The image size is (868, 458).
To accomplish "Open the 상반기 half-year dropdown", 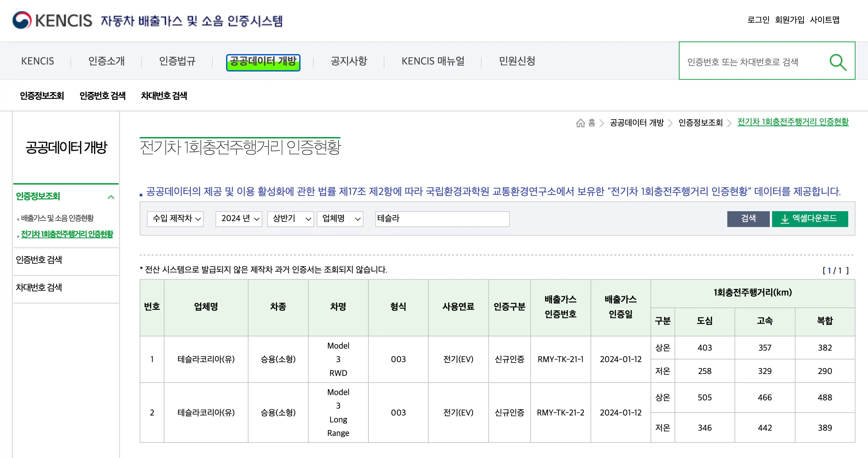I will [290, 219].
